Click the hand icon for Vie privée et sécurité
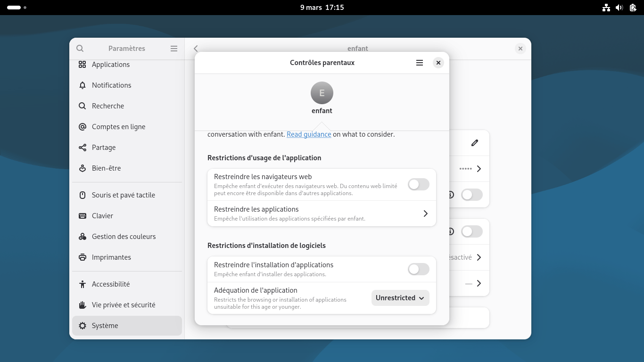644x362 pixels. click(x=83, y=305)
